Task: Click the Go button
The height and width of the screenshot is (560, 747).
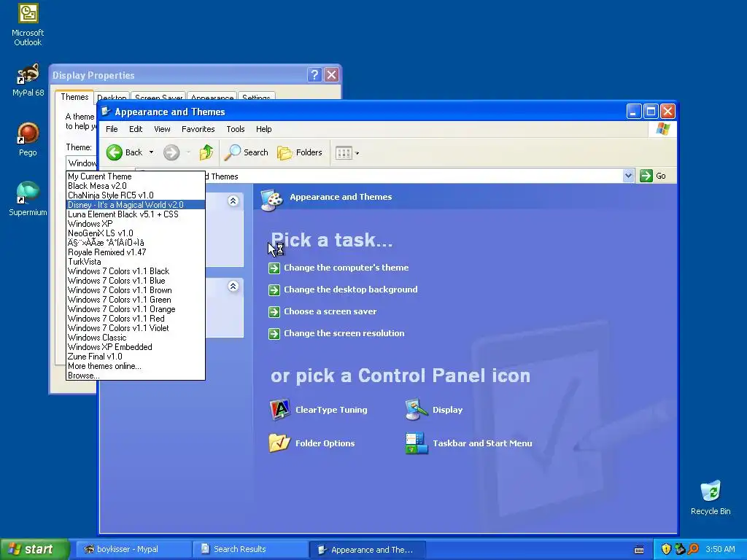Action: tap(653, 176)
